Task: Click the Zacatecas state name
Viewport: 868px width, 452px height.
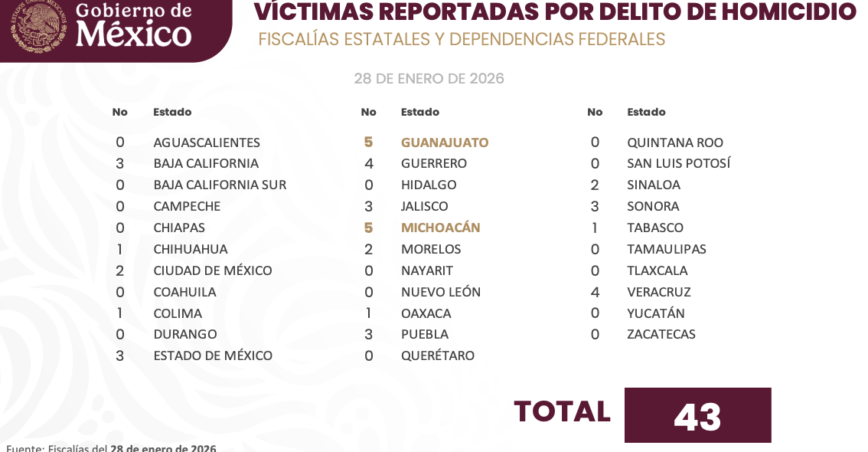Action: (x=661, y=334)
